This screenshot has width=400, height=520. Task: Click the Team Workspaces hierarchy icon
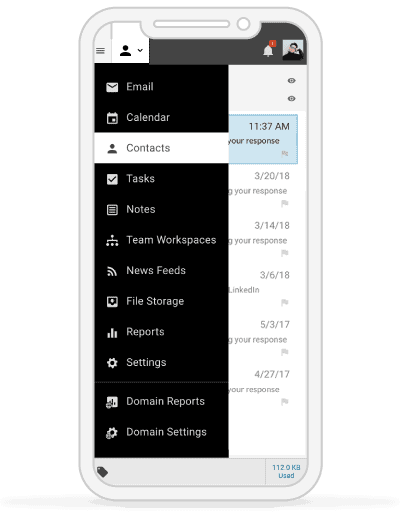click(x=112, y=240)
